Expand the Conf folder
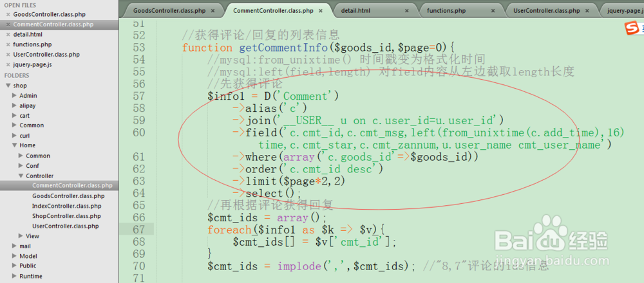 coord(21,166)
